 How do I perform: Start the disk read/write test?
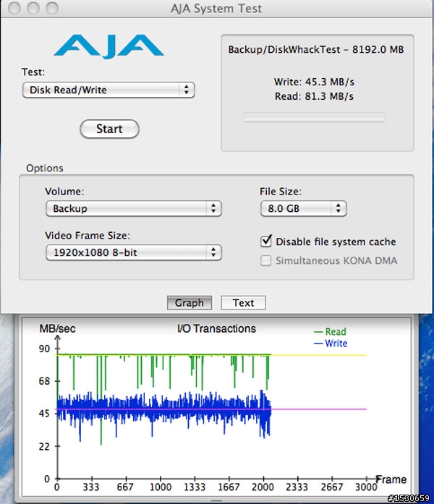109,129
